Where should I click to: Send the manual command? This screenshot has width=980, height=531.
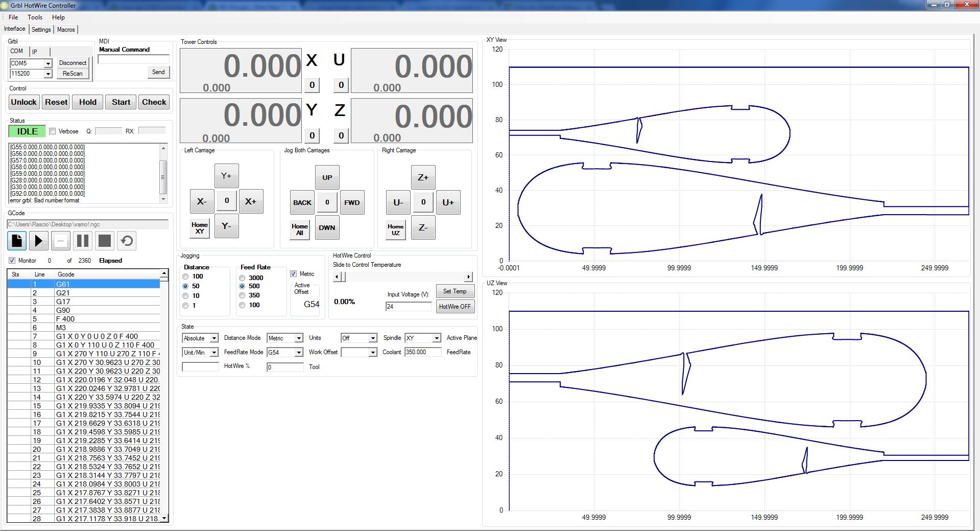point(158,72)
